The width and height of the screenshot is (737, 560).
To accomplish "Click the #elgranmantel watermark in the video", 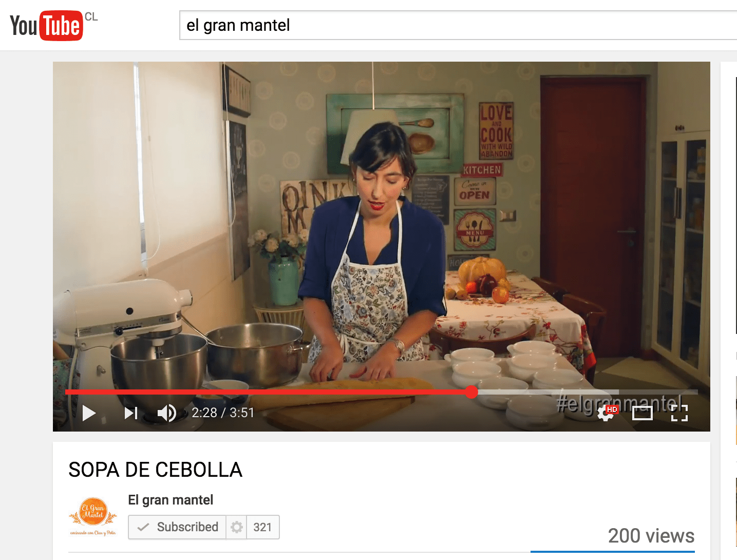I will click(620, 404).
